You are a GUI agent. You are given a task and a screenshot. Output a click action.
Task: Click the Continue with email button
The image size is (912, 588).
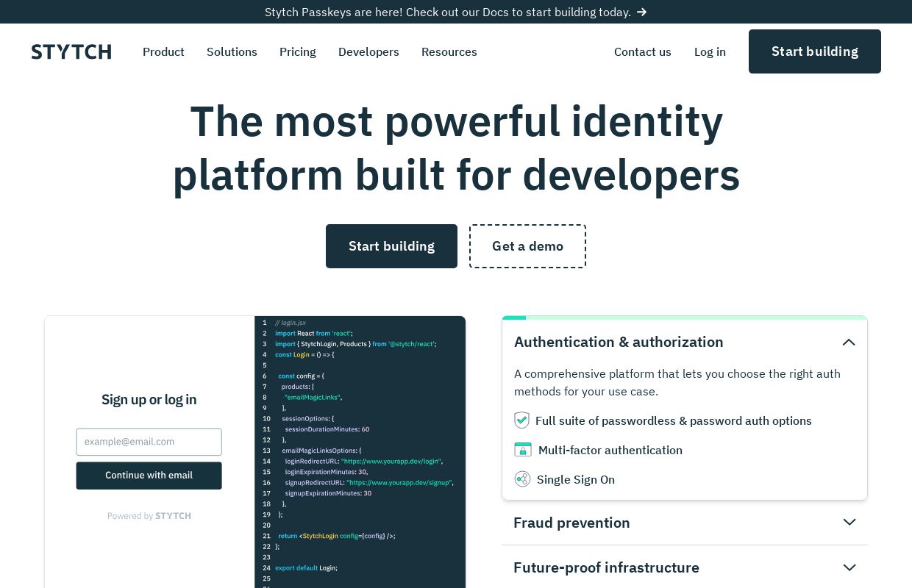149,476
